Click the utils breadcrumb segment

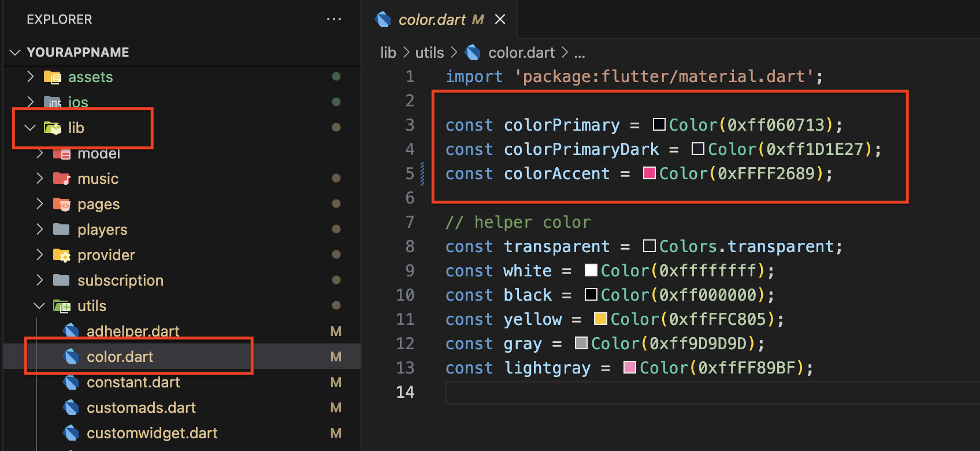429,53
